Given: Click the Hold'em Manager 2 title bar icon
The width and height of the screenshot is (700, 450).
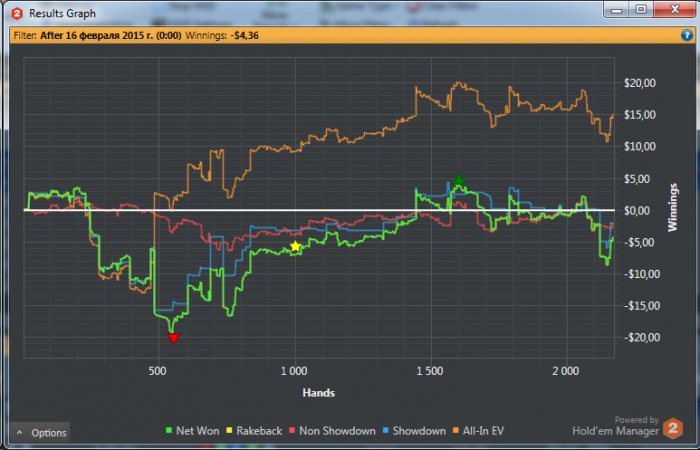Looking at the screenshot, I should tap(17, 13).
